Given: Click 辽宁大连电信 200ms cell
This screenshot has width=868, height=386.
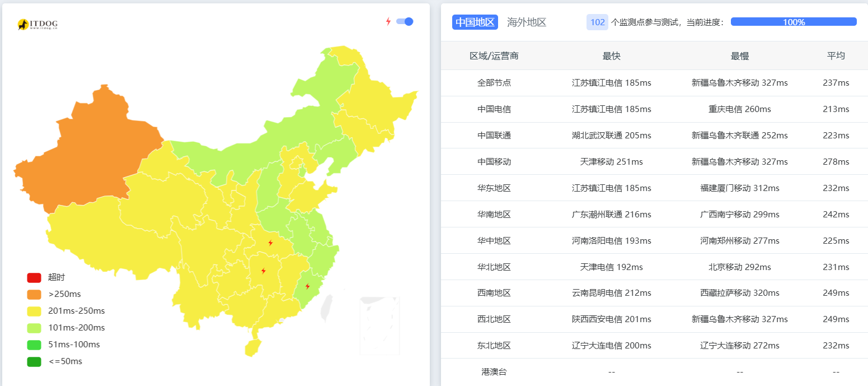Looking at the screenshot, I should (611, 346).
